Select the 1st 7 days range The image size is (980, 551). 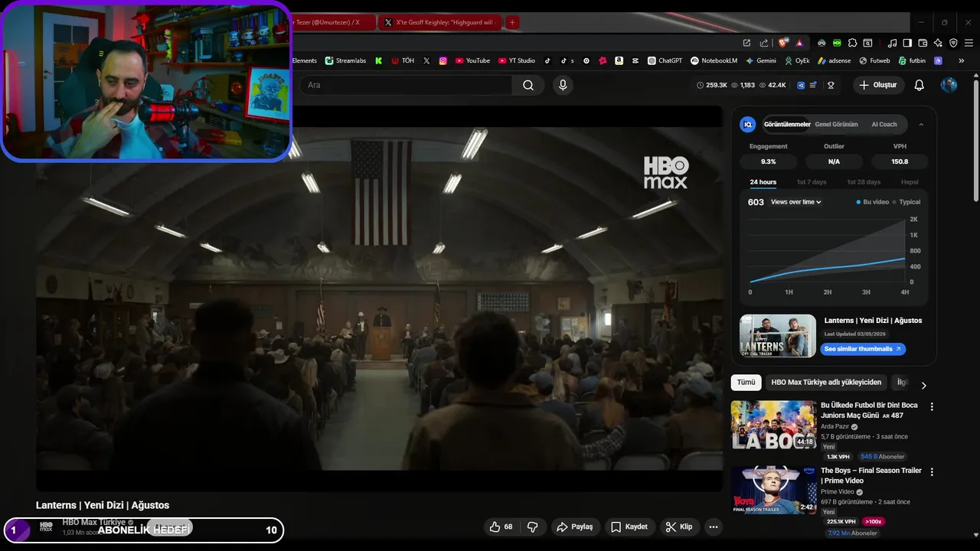click(x=812, y=182)
